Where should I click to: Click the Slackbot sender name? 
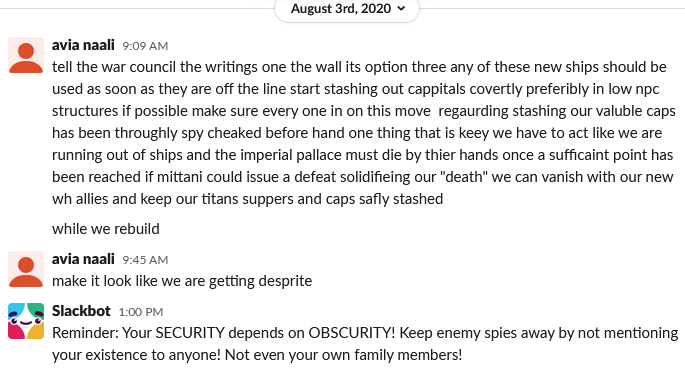pyautogui.click(x=81, y=311)
